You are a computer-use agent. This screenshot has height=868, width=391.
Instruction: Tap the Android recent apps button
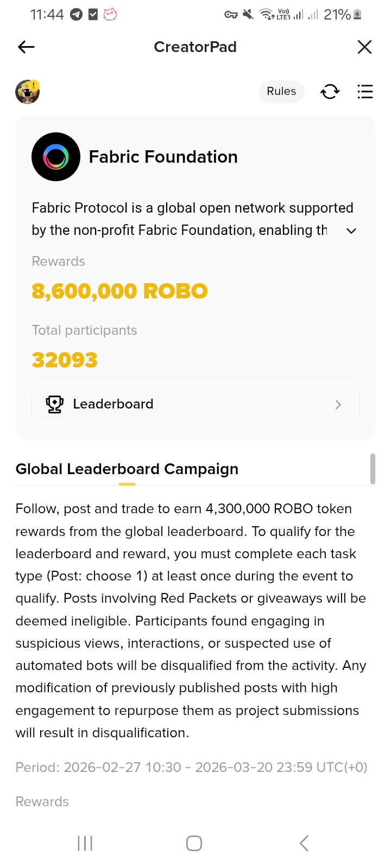85,843
